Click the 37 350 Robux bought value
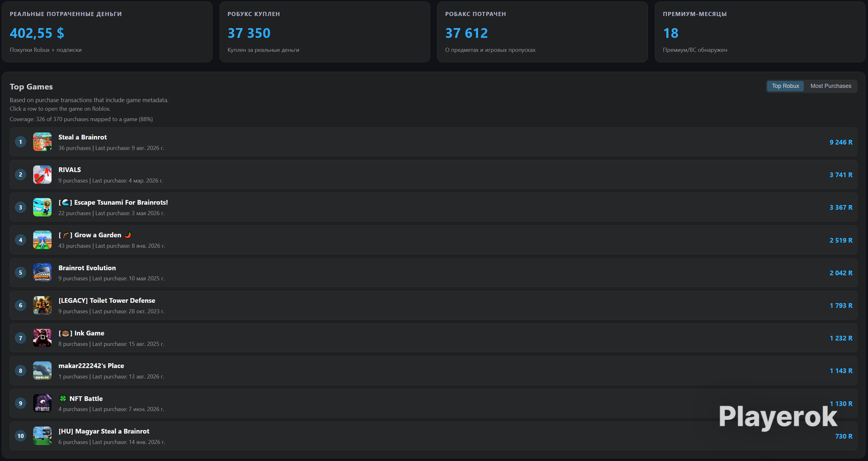This screenshot has height=461, width=868. tap(249, 33)
